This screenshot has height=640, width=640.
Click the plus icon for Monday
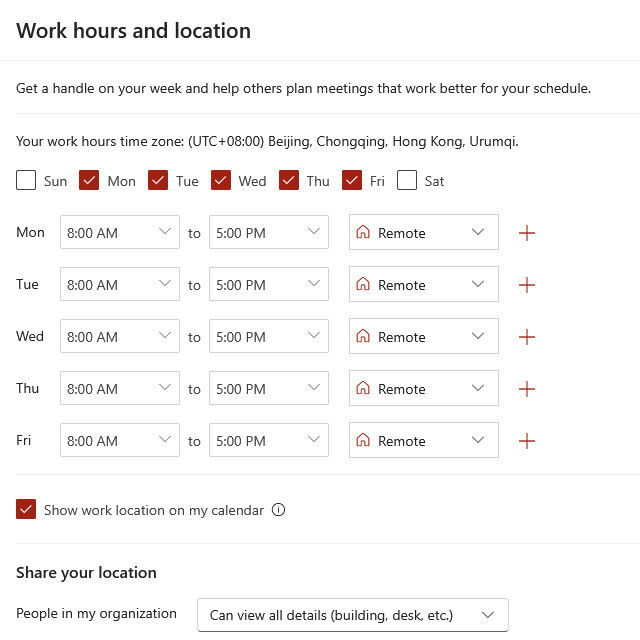click(527, 233)
